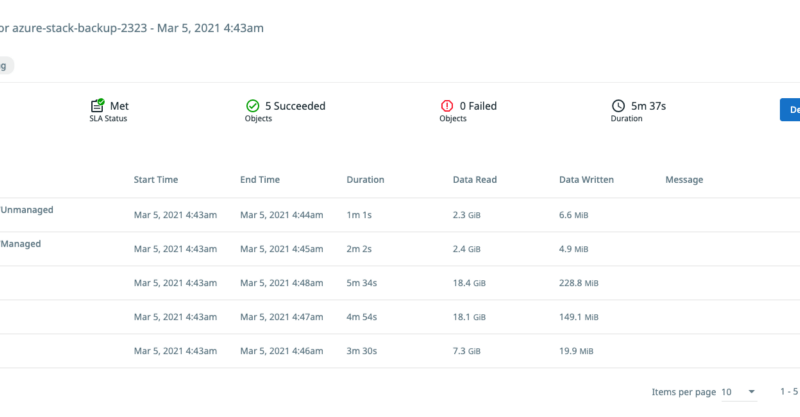Sort by the Start Time column
800x417 pixels.
pos(156,180)
